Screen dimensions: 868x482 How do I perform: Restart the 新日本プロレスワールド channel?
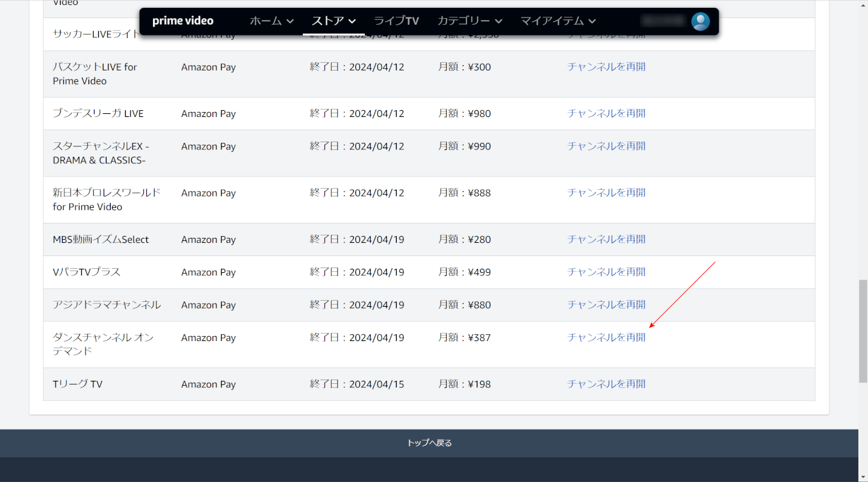[606, 193]
